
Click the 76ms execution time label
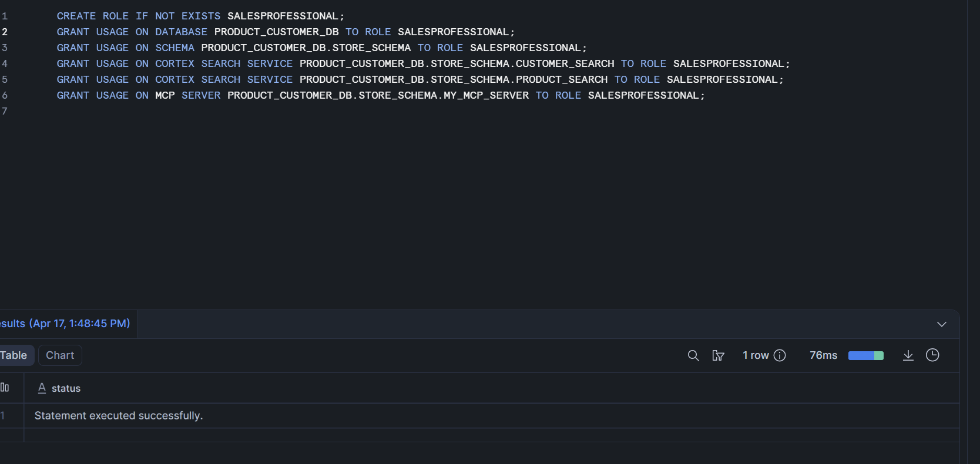coord(823,355)
